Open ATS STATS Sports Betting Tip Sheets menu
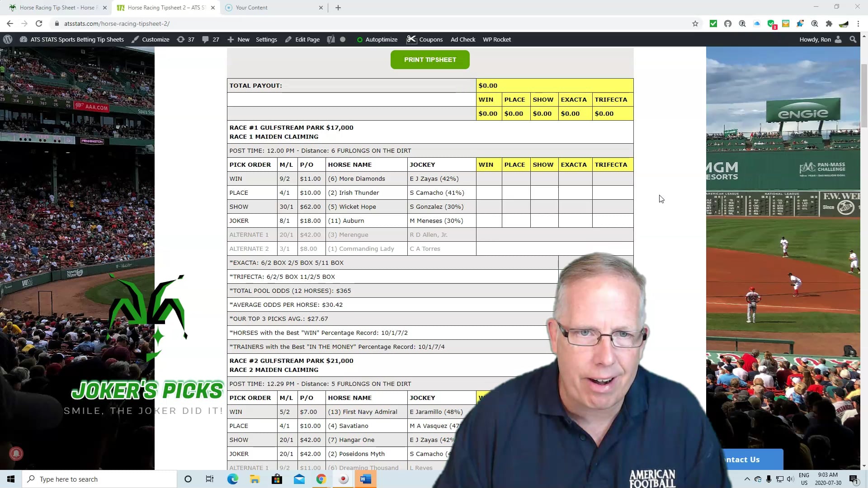 tap(72, 39)
